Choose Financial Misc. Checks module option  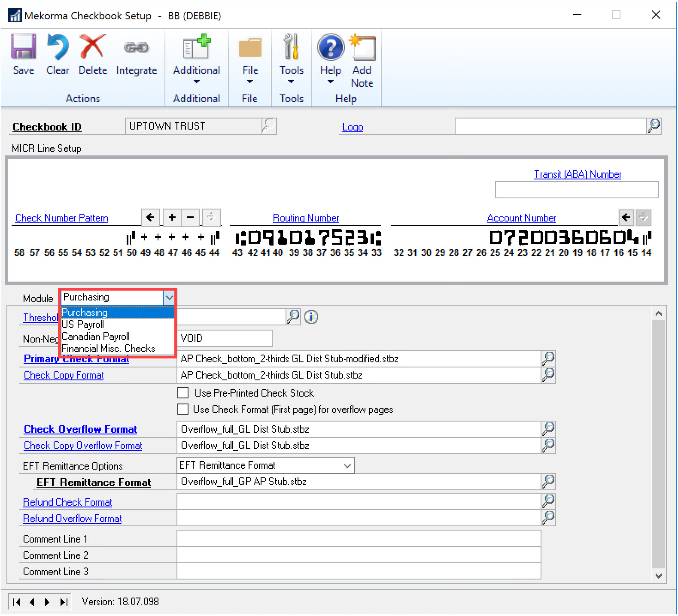(108, 349)
